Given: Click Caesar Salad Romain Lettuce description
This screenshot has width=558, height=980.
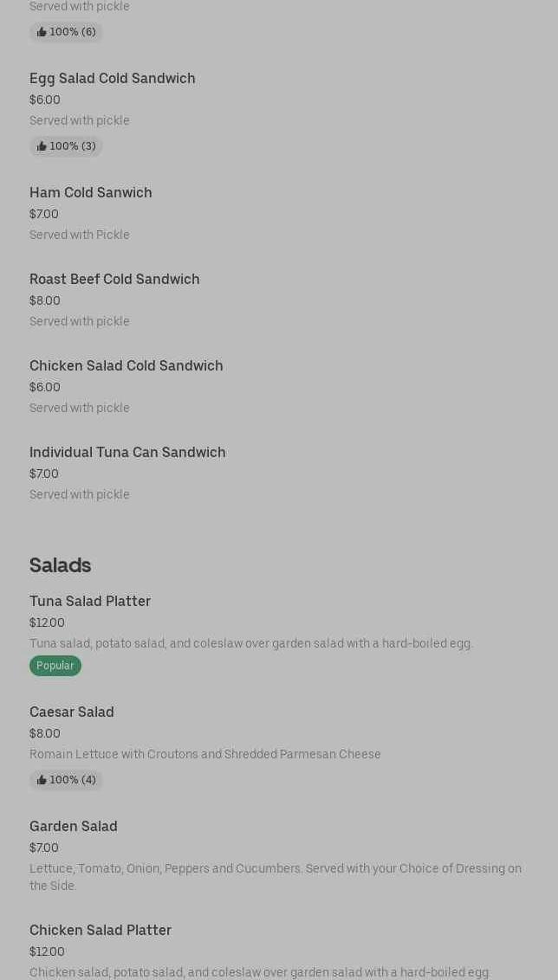Looking at the screenshot, I should click(x=204, y=754).
